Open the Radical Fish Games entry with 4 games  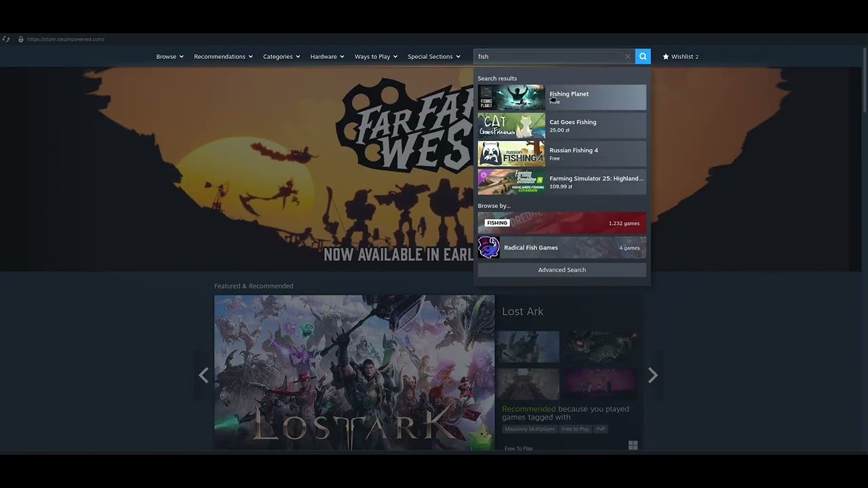562,247
